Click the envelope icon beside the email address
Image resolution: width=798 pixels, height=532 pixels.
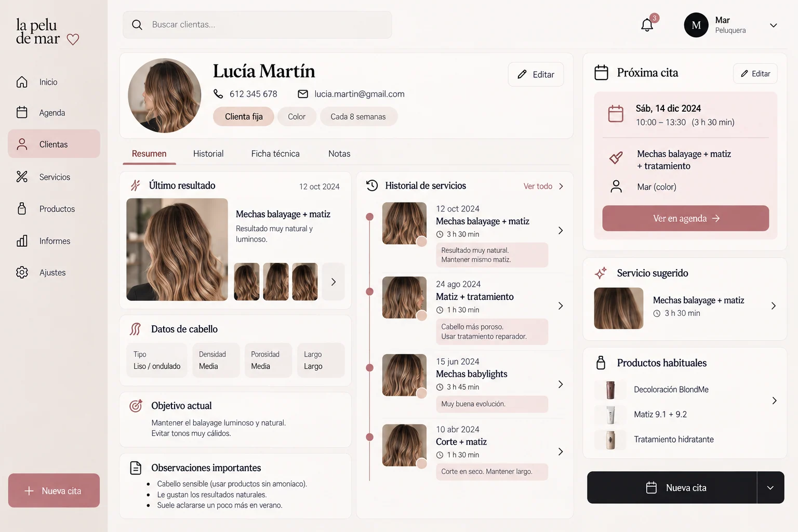click(303, 94)
